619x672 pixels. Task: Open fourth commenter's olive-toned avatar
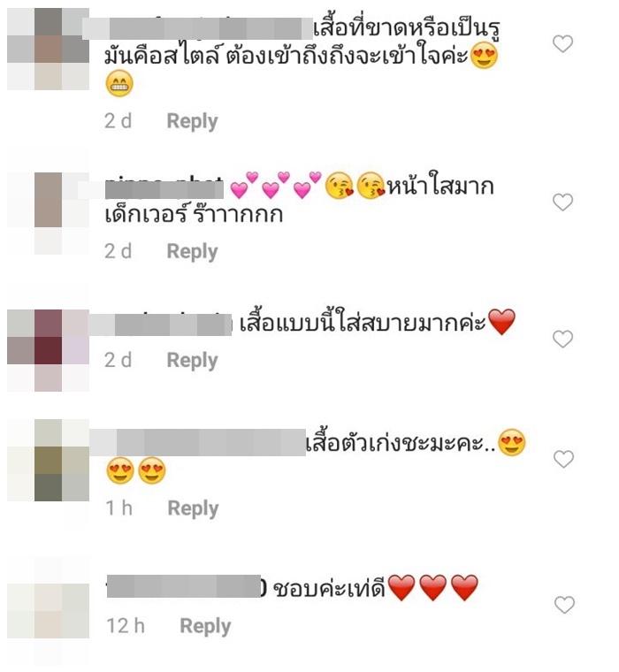point(48,460)
